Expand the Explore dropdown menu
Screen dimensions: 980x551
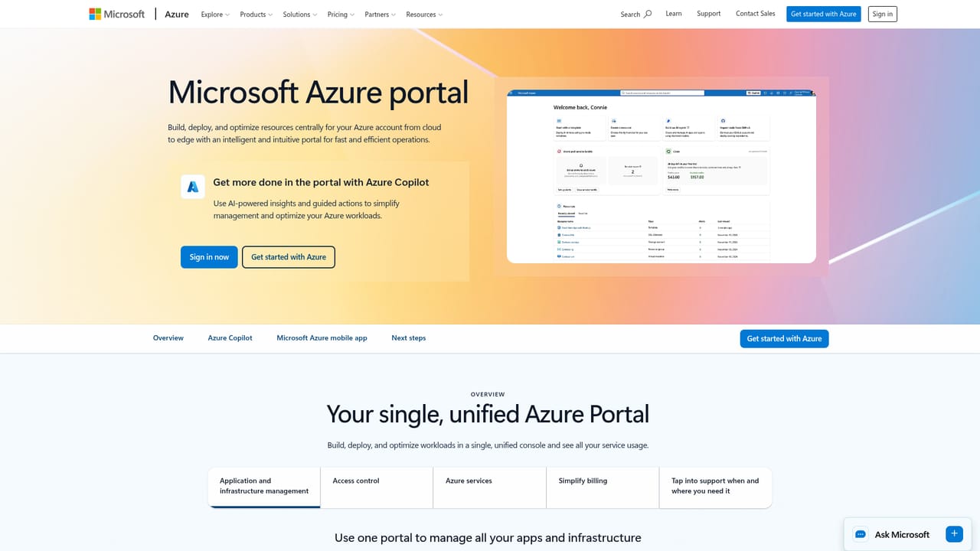click(x=215, y=14)
